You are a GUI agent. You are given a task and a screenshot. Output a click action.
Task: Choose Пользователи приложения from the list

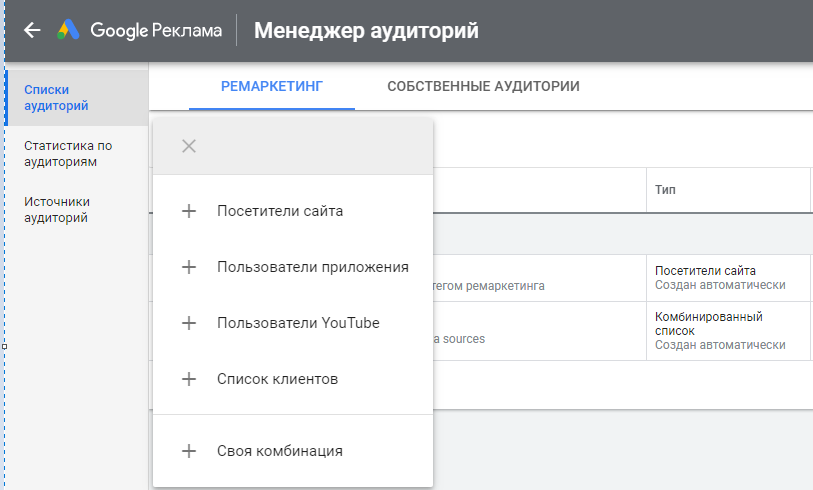(x=293, y=267)
